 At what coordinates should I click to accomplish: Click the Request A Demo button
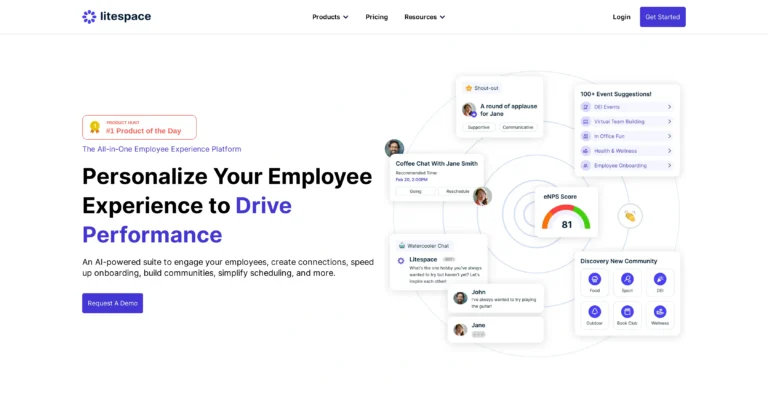(x=112, y=303)
